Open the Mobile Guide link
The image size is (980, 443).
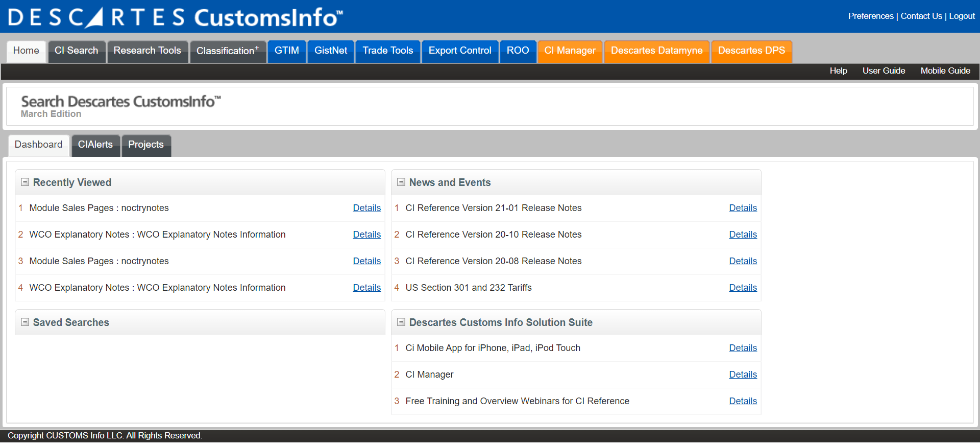[x=946, y=71]
